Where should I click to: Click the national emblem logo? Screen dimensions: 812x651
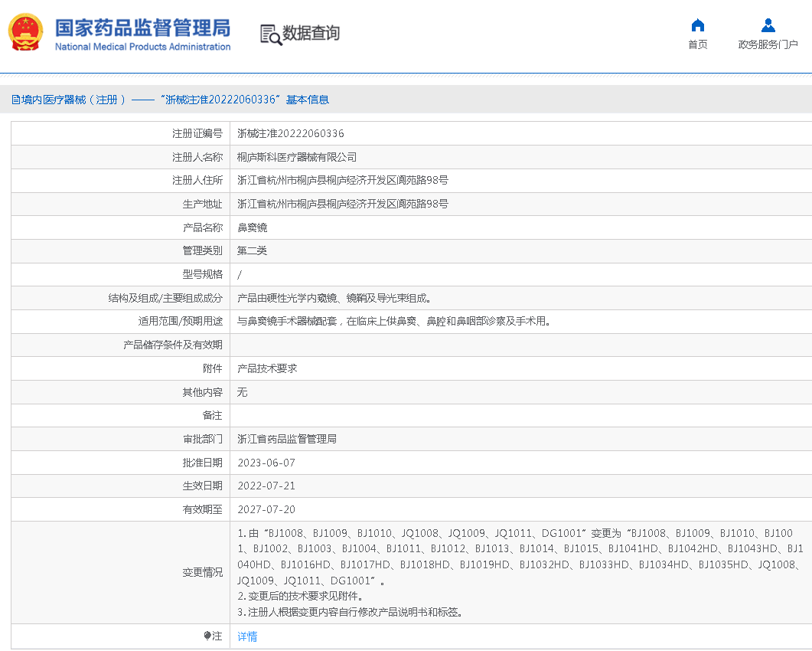pyautogui.click(x=26, y=32)
